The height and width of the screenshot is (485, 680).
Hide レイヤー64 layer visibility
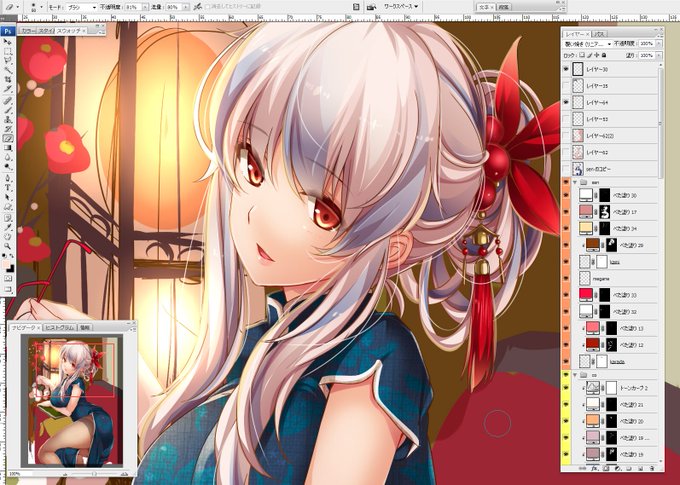(566, 102)
